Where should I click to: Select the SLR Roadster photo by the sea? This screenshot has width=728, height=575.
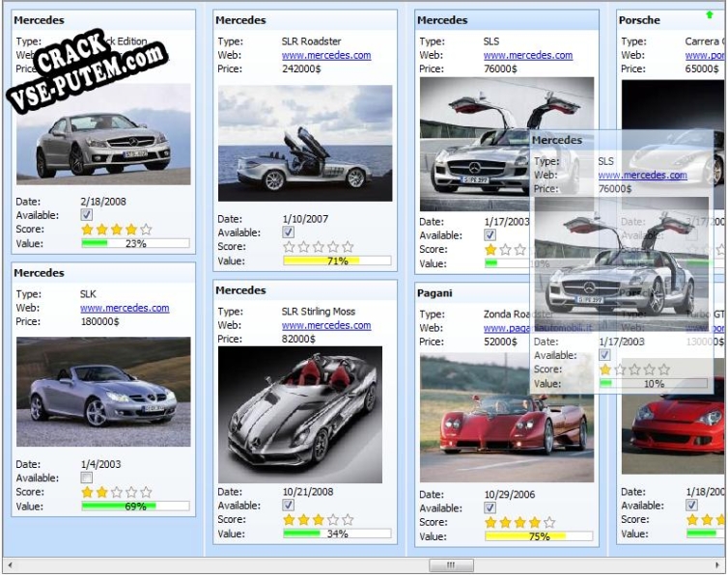[305, 143]
